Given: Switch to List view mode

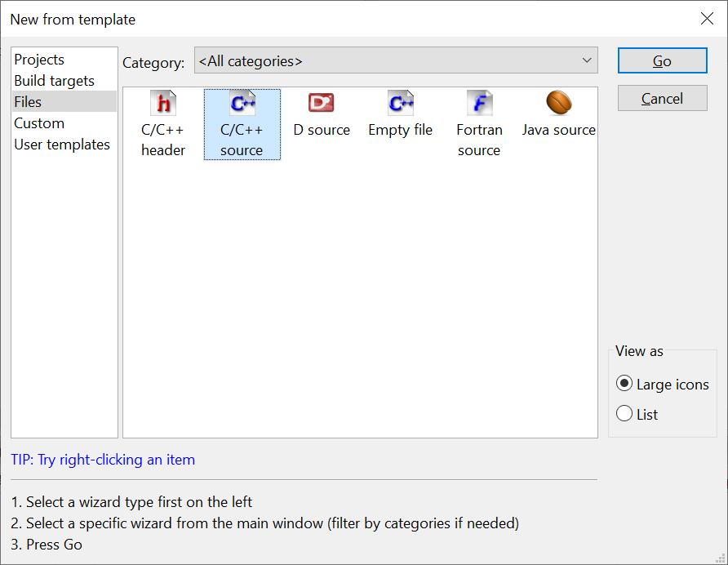Looking at the screenshot, I should click(625, 414).
